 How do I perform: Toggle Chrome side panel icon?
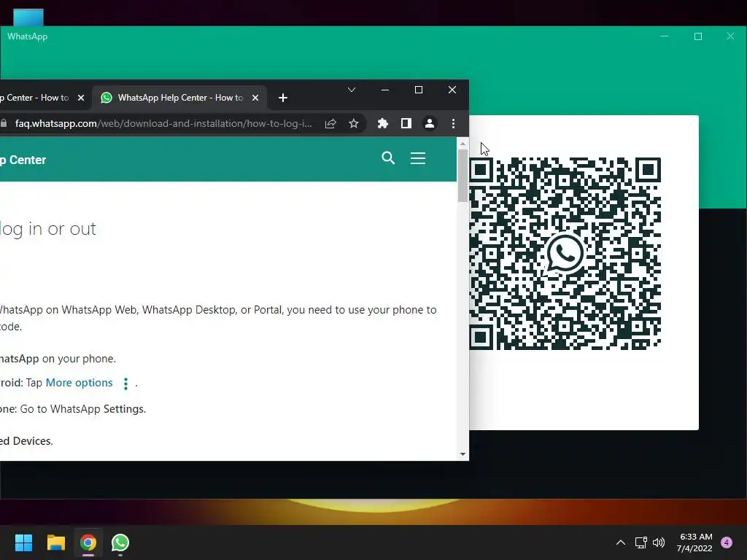(x=406, y=124)
